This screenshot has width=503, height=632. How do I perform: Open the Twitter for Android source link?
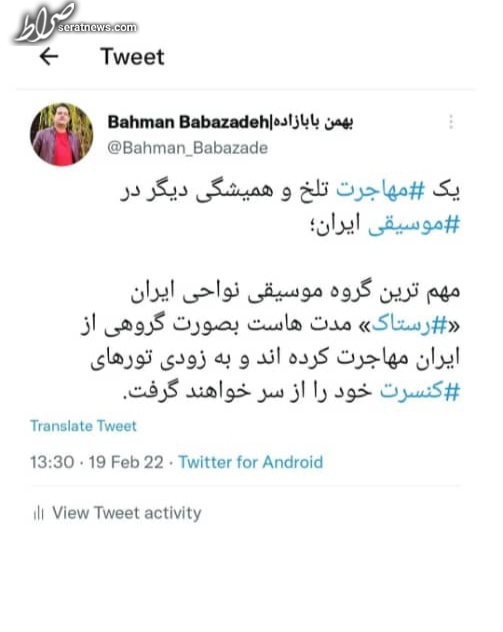point(251,462)
